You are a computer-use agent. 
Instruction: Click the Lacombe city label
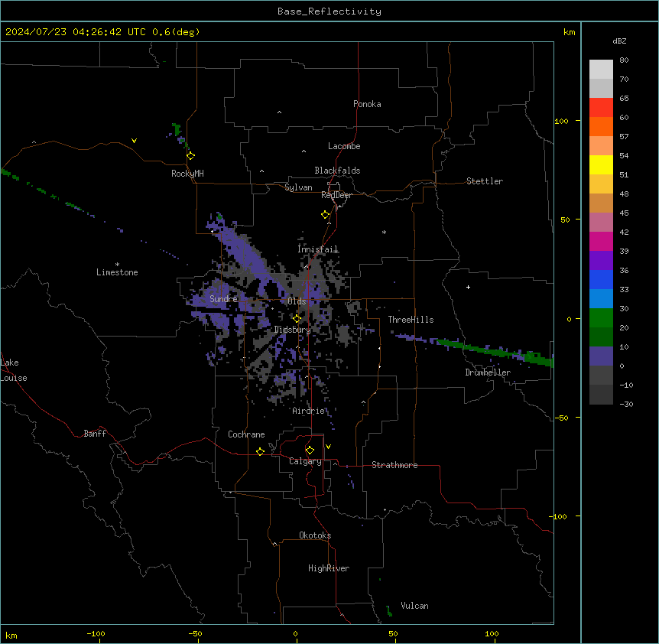point(344,146)
